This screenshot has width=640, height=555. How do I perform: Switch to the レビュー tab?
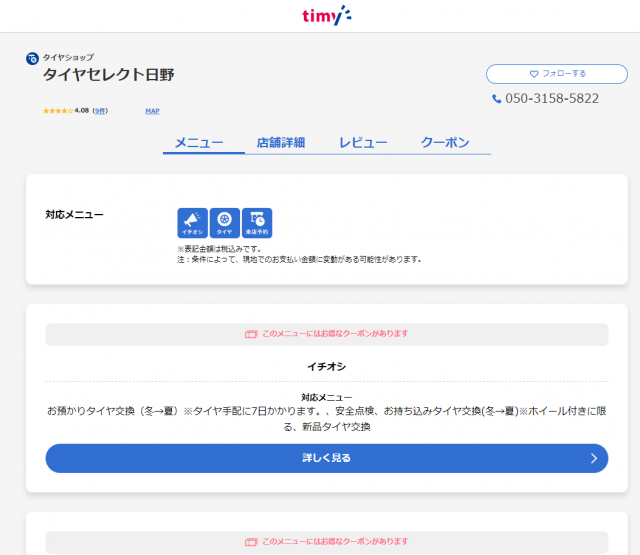(x=363, y=143)
